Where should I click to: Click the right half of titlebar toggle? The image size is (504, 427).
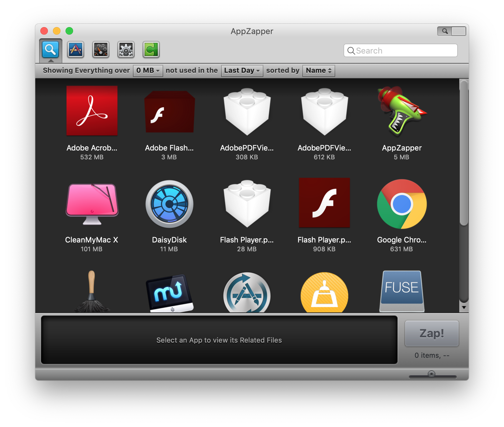tap(459, 31)
